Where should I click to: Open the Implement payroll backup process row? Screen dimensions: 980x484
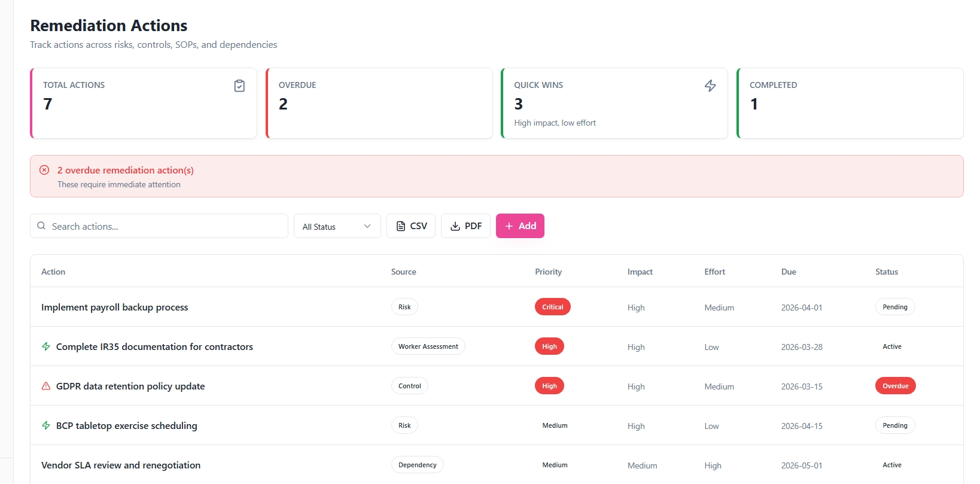point(497,307)
